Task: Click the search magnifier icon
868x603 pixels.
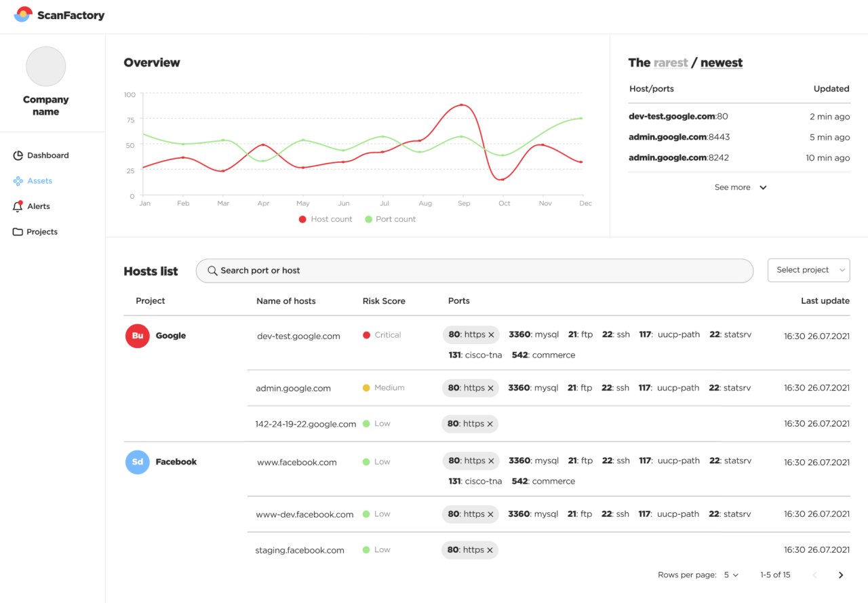Action: pos(212,271)
